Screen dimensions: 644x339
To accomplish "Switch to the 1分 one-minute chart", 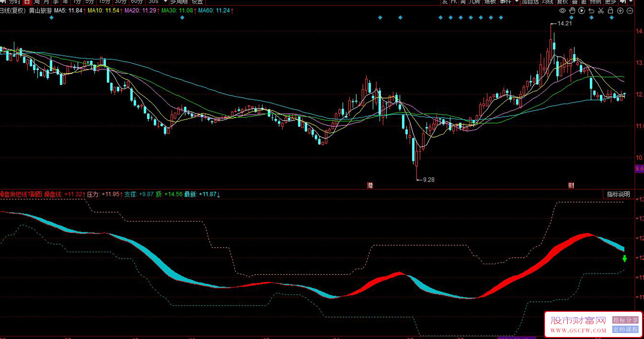I will point(76,2).
